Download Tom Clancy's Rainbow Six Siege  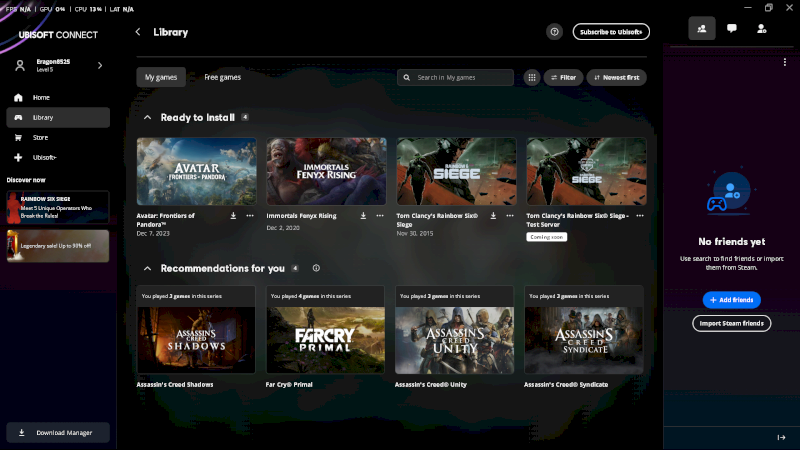[x=493, y=216]
